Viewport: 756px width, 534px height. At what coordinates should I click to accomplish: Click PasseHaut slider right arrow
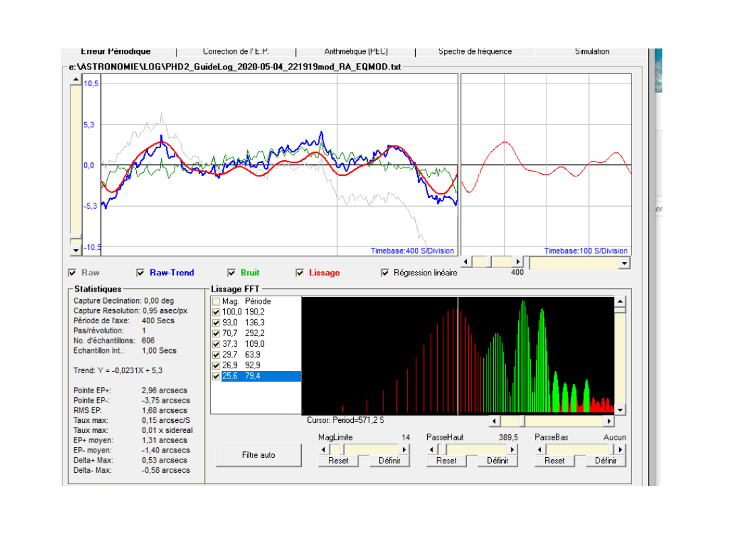pos(512,450)
